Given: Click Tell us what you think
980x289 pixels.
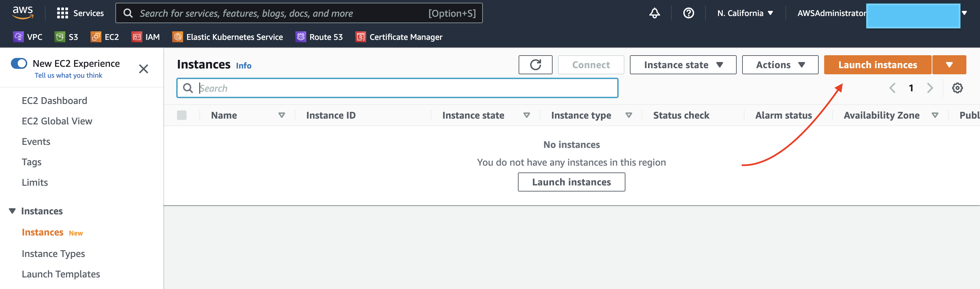Looking at the screenshot, I should coord(68,76).
